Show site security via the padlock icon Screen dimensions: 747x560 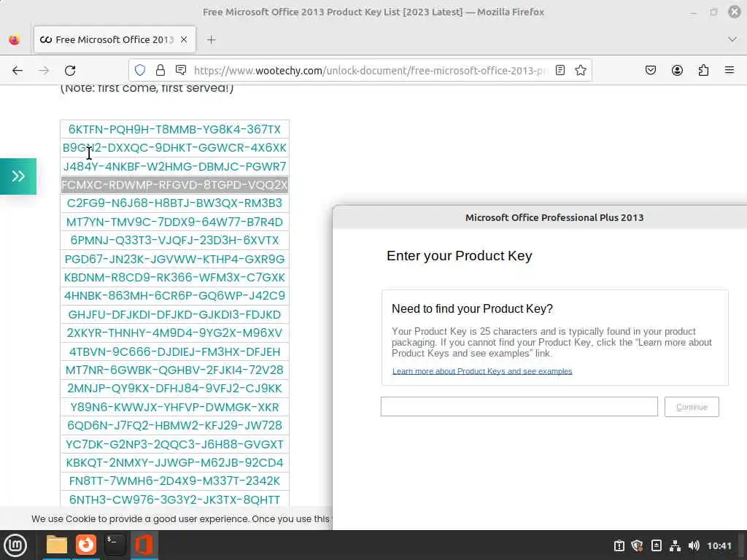pyautogui.click(x=160, y=71)
